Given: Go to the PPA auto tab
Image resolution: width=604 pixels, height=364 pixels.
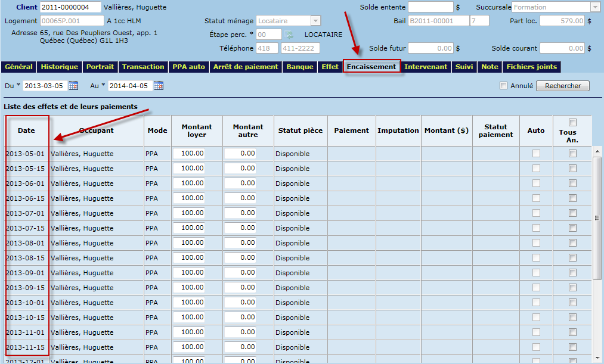Looking at the screenshot, I should click(188, 67).
